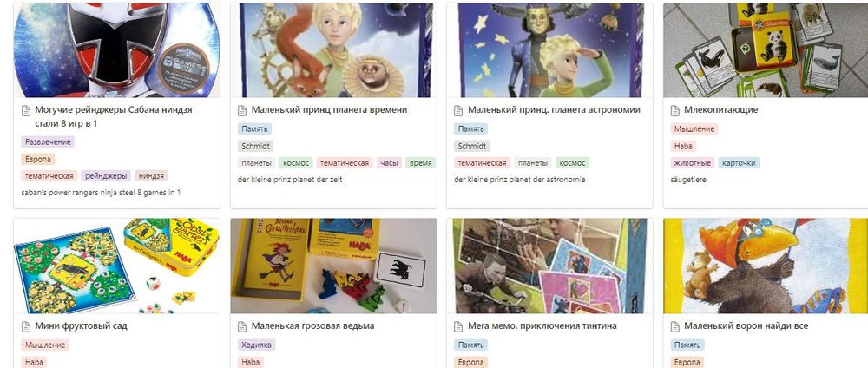Open Мега мемо. приключения тинтина title

[x=542, y=326]
